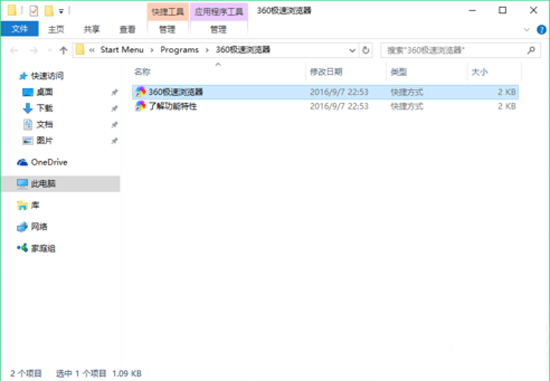Minimize the explorer window
The height and width of the screenshot is (381, 550).
pyautogui.click(x=472, y=11)
